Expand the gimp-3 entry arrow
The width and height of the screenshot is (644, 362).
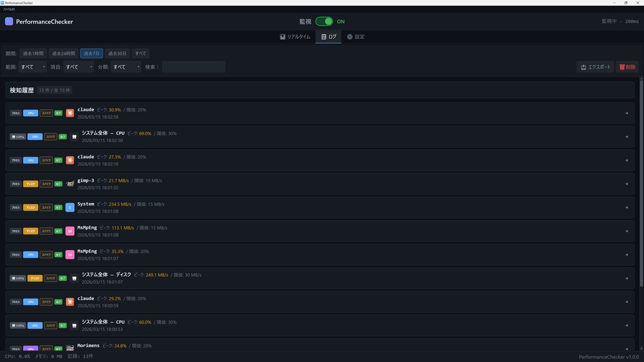click(626, 184)
